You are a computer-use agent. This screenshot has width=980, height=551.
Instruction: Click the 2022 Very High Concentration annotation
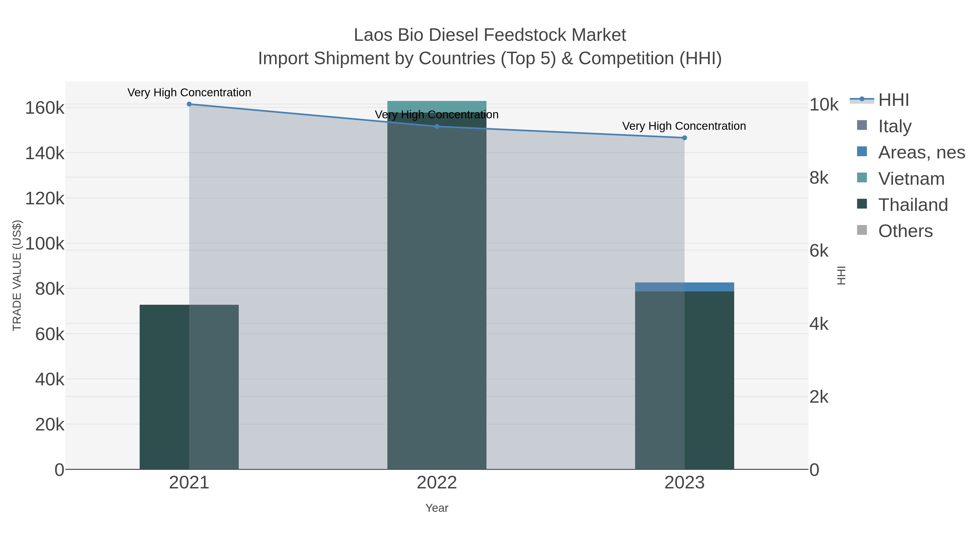click(x=437, y=115)
